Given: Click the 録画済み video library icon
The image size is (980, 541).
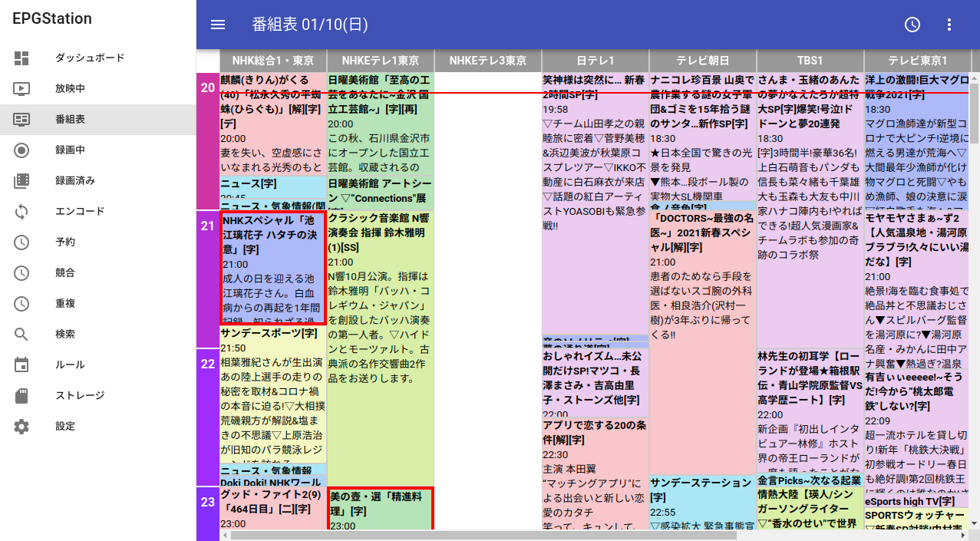Looking at the screenshot, I should click(x=21, y=180).
